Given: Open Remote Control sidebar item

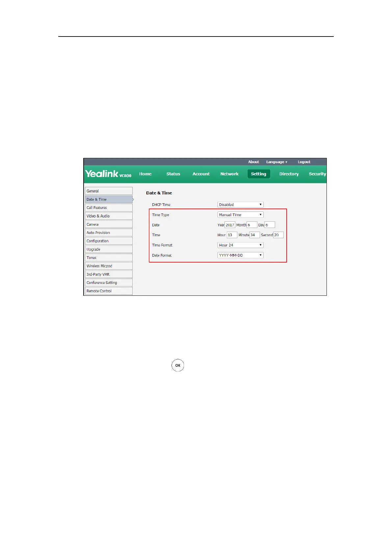Looking at the screenshot, I should tap(109, 291).
